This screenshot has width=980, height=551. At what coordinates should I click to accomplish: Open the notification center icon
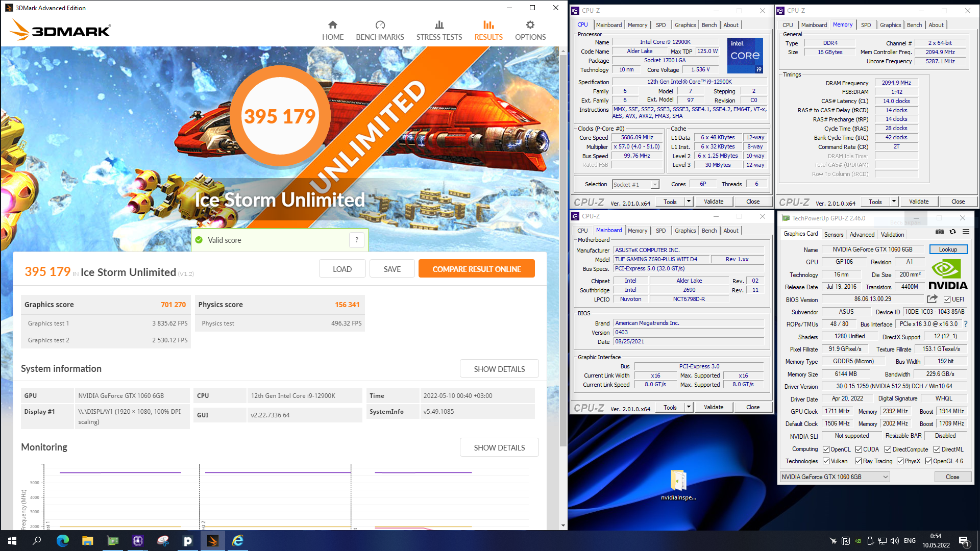click(964, 541)
